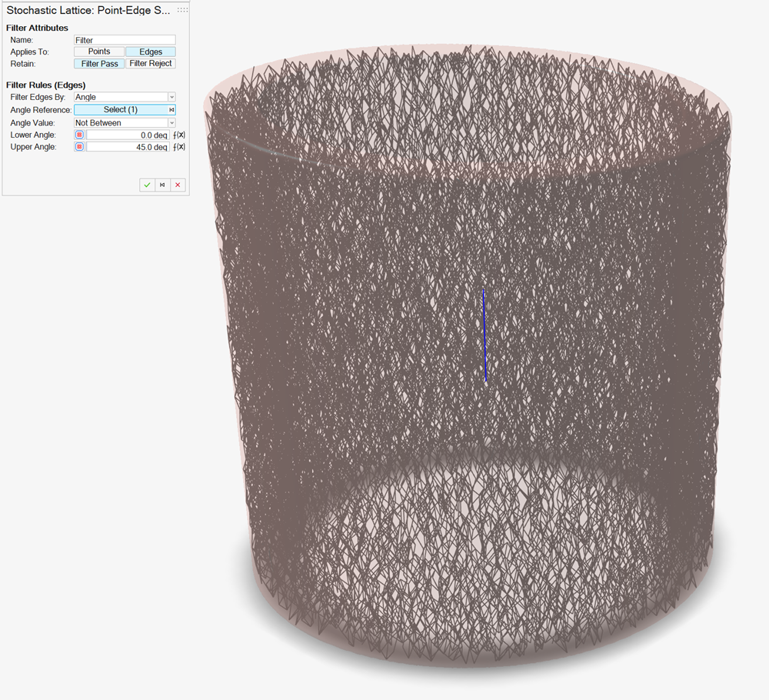Image resolution: width=769 pixels, height=700 pixels.
Task: Select the blue reference axis line in the model
Action: [484, 335]
